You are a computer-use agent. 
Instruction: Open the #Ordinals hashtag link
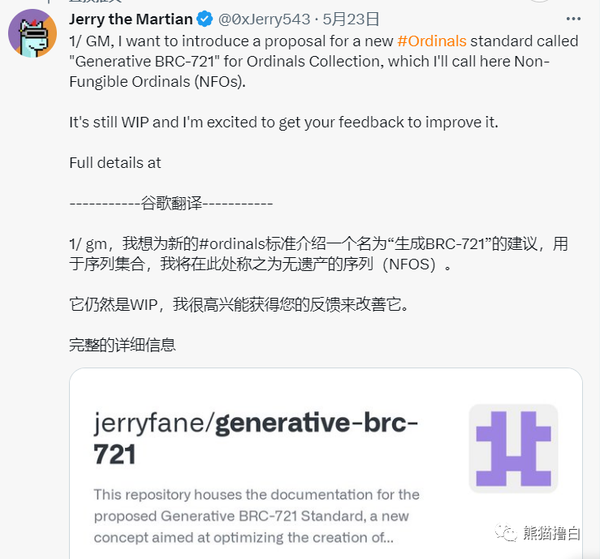point(432,41)
